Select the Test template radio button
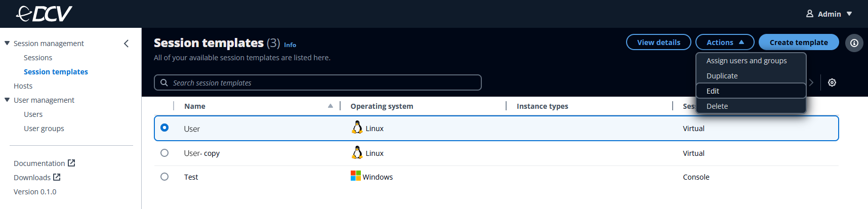 [164, 177]
